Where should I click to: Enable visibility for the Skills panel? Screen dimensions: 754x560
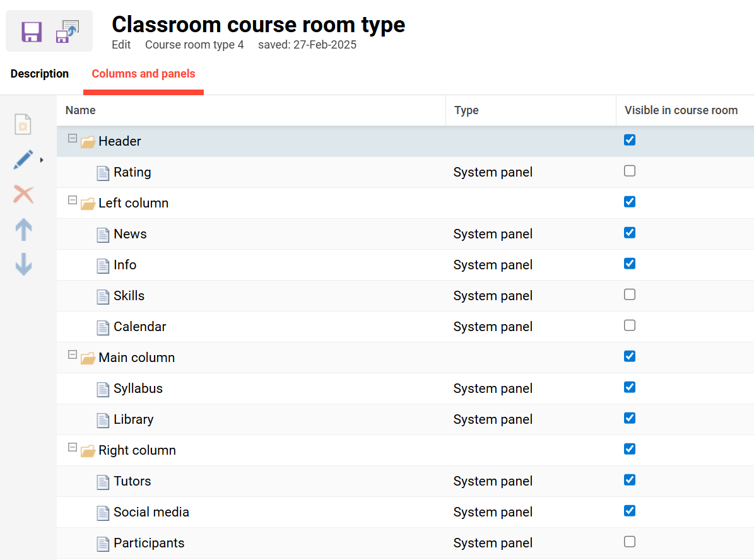629,294
